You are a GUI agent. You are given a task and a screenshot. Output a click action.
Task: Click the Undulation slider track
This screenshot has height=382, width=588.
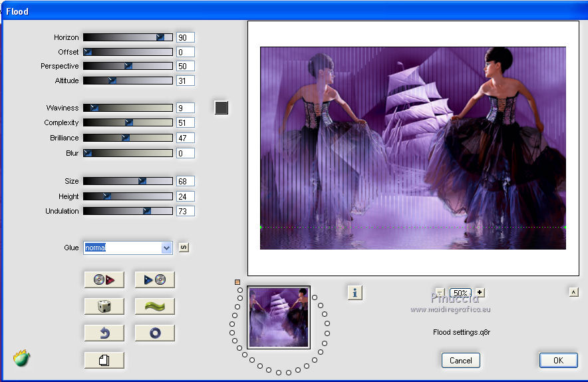128,211
